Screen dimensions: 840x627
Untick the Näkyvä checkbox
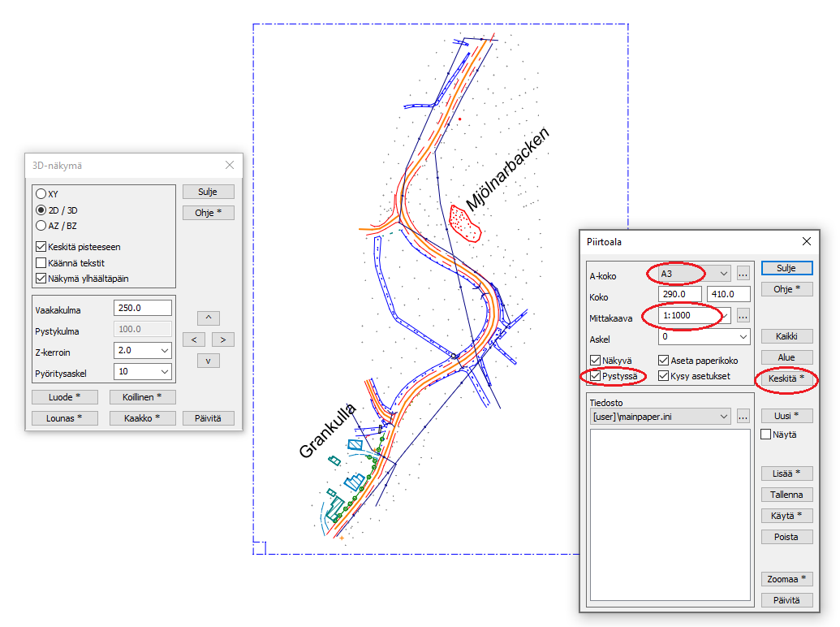596,361
